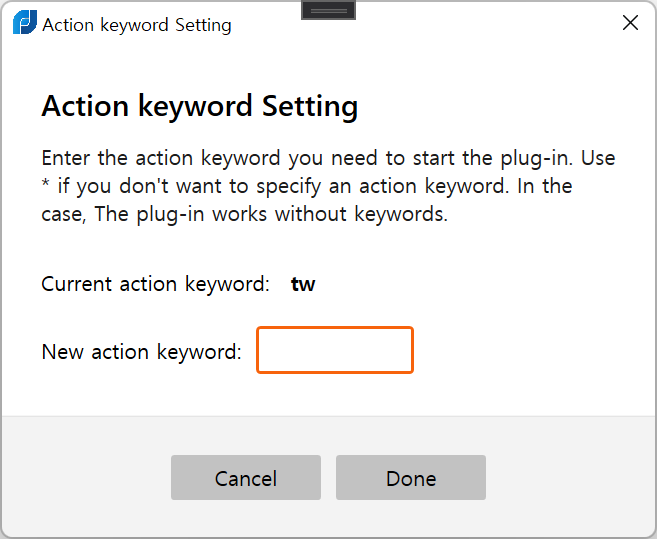Click the dark grip handle at window top

[x=328, y=10]
